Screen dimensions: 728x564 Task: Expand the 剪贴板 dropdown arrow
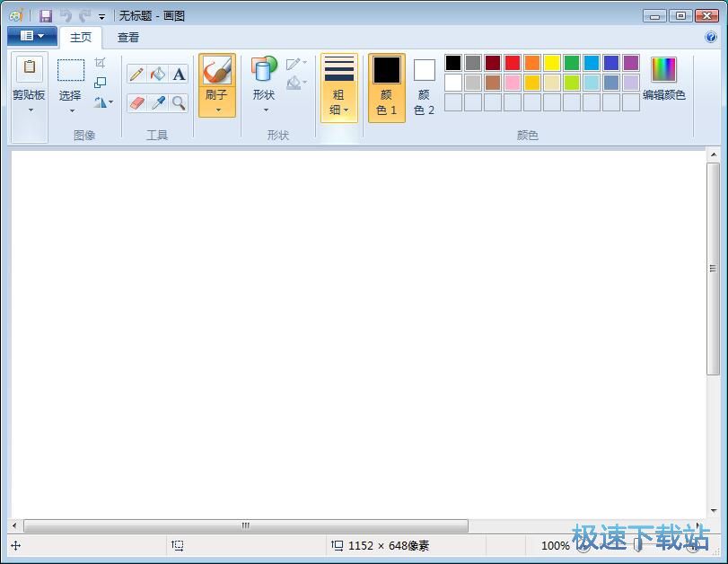31,110
